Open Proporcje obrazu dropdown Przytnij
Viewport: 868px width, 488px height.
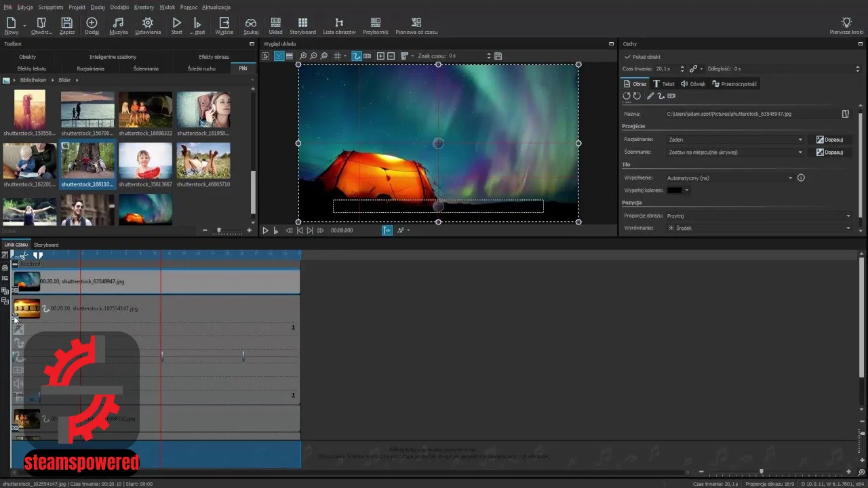(x=758, y=216)
